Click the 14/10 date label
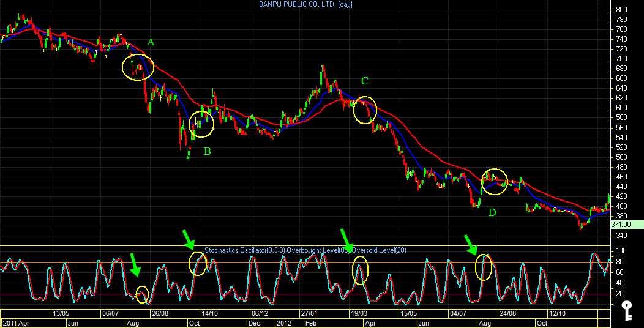Viewport: 644px width, 328px height. click(x=209, y=314)
